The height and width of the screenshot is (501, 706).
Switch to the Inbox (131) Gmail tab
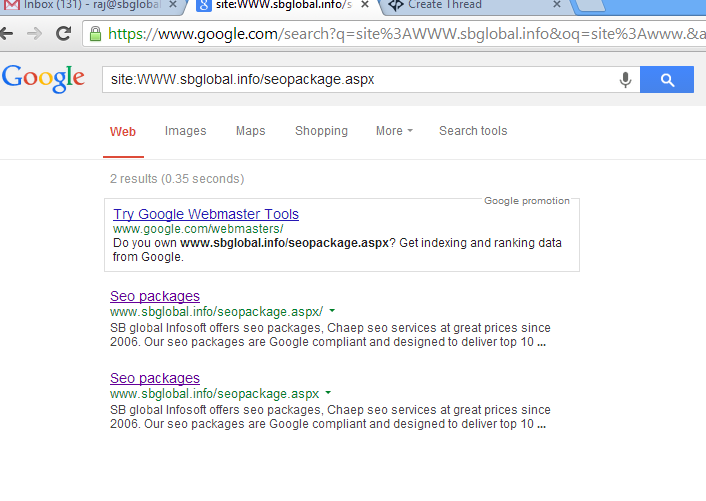pos(92,5)
